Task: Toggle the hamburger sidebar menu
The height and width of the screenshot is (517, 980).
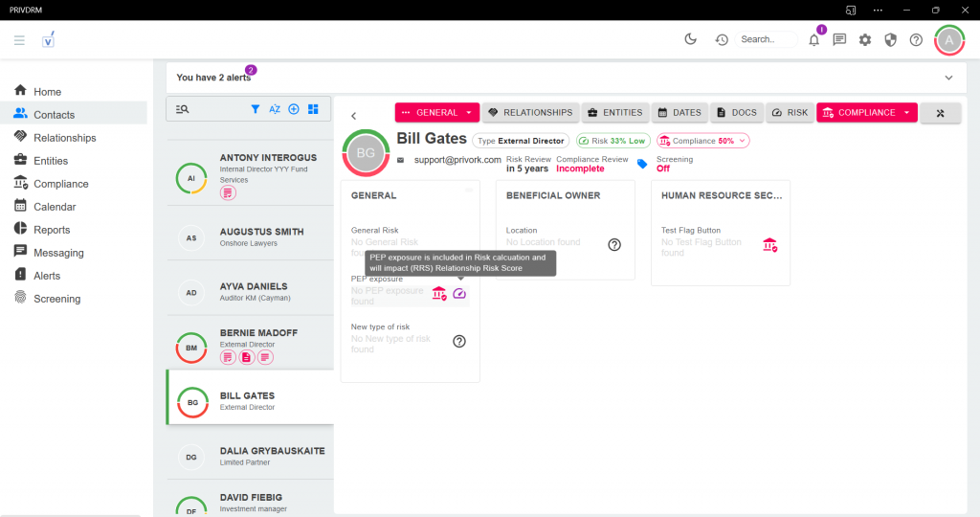Action: coord(19,39)
